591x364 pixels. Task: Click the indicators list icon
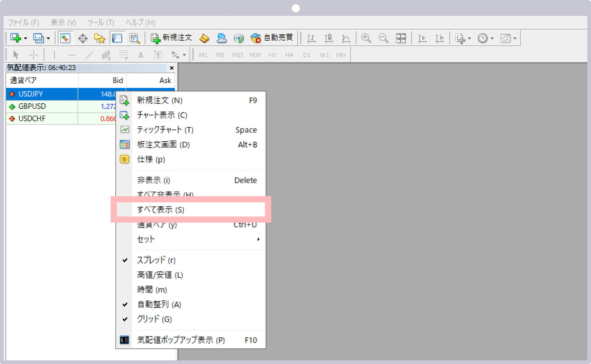coord(460,38)
